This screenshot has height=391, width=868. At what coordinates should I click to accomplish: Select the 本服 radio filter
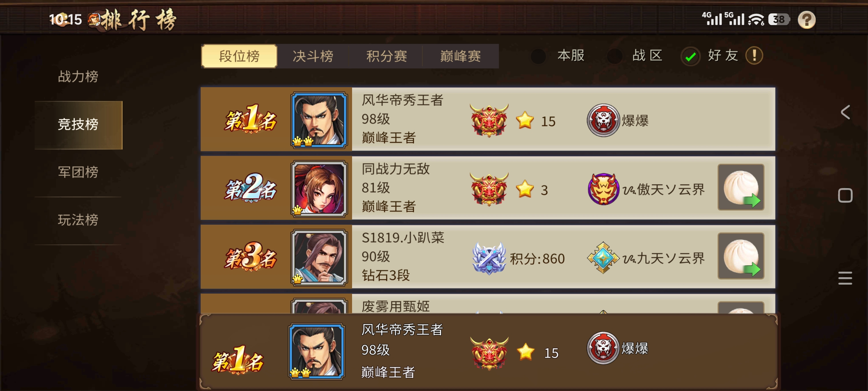(x=538, y=56)
